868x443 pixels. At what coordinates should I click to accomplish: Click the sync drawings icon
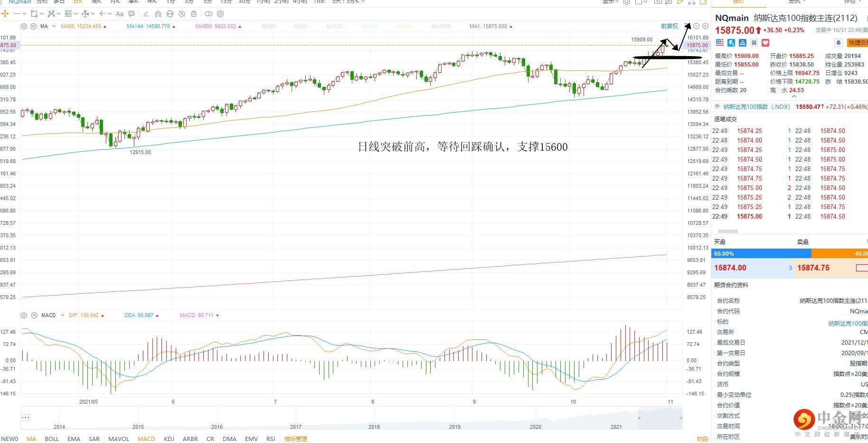click(170, 14)
